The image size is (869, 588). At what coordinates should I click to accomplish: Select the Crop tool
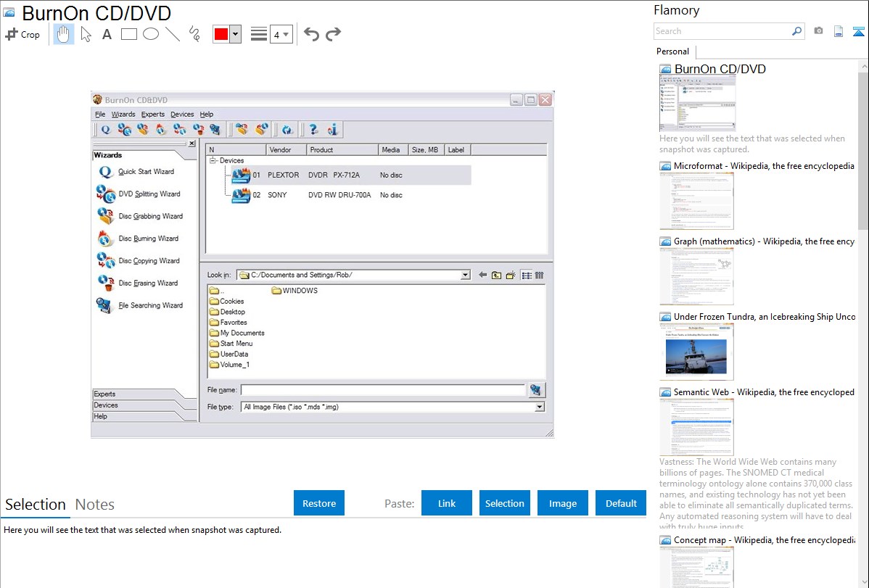tap(22, 34)
